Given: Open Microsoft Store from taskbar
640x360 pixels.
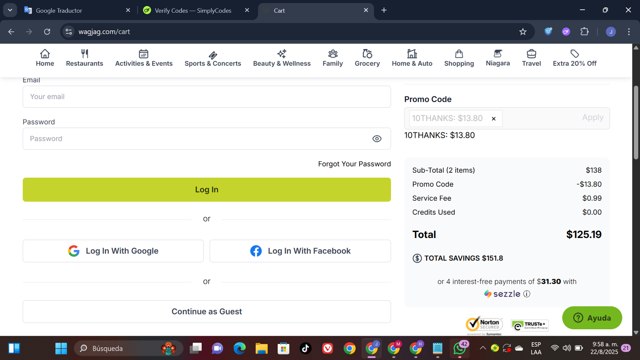Looking at the screenshot, I should [x=283, y=348].
